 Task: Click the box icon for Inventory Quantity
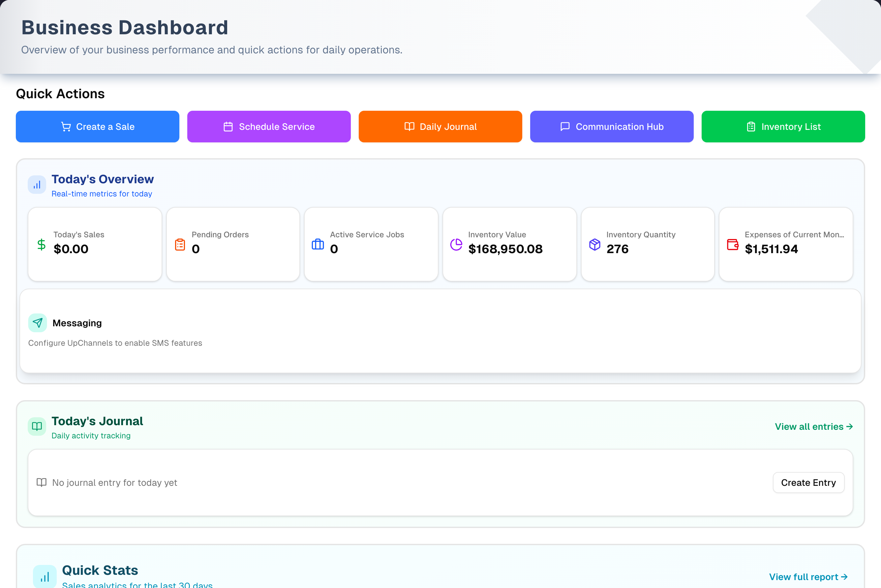[594, 245]
